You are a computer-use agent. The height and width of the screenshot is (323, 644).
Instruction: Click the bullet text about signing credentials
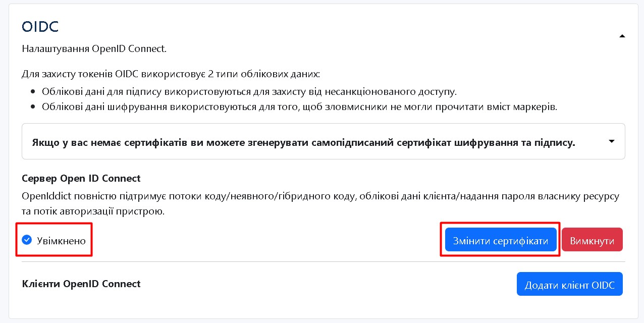click(x=249, y=92)
